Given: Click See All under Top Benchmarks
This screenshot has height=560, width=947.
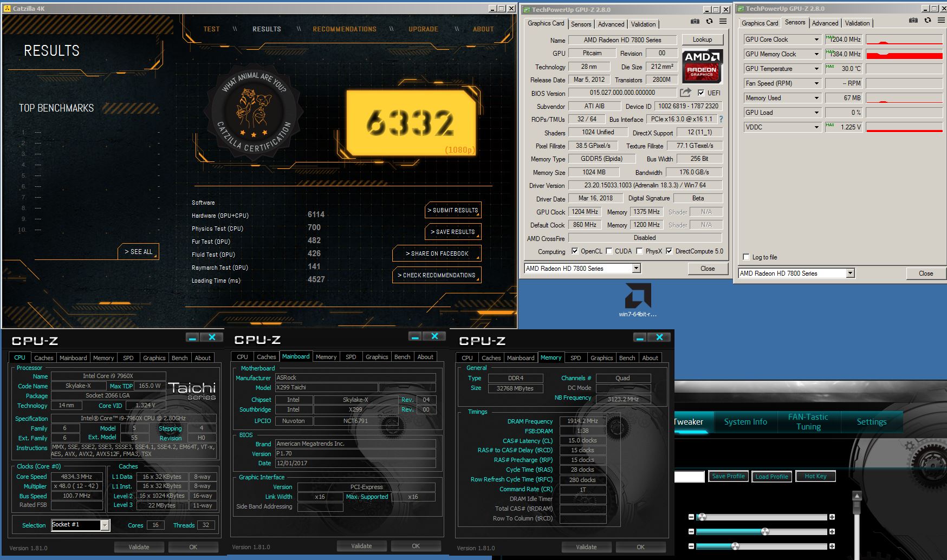Looking at the screenshot, I should coord(138,252).
